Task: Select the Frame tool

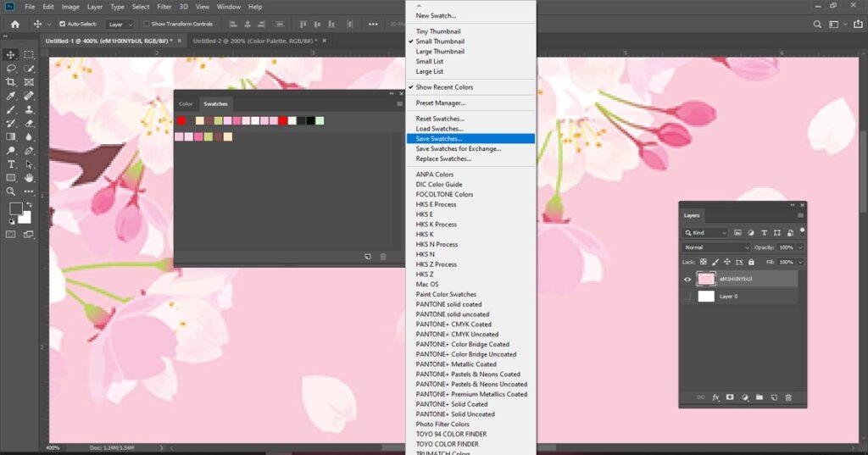Action: pyautogui.click(x=29, y=82)
